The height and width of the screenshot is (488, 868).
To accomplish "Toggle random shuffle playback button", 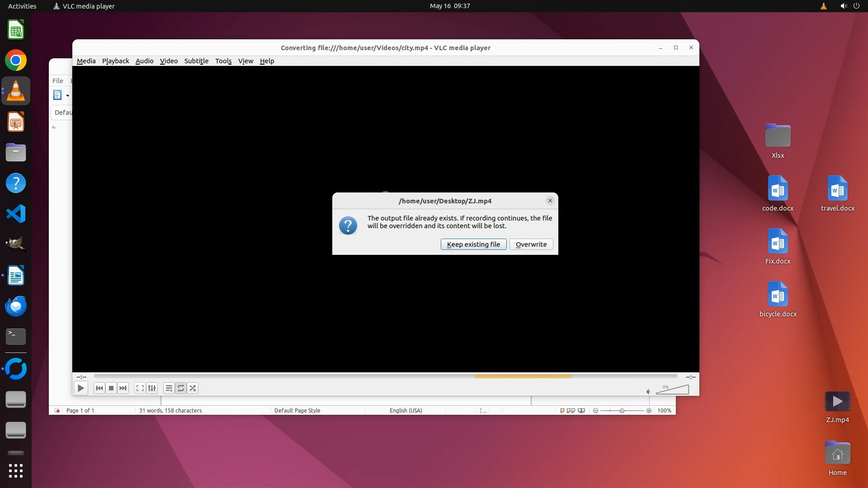I will pyautogui.click(x=193, y=388).
